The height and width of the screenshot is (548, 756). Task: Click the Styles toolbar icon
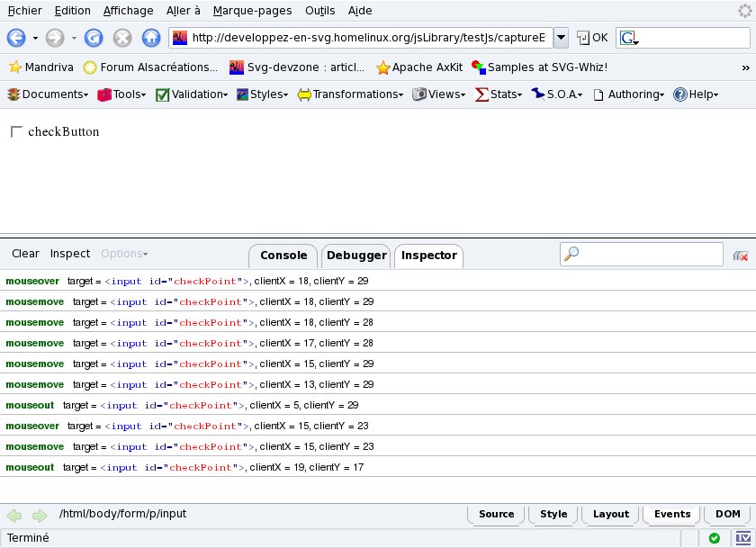coord(242,94)
